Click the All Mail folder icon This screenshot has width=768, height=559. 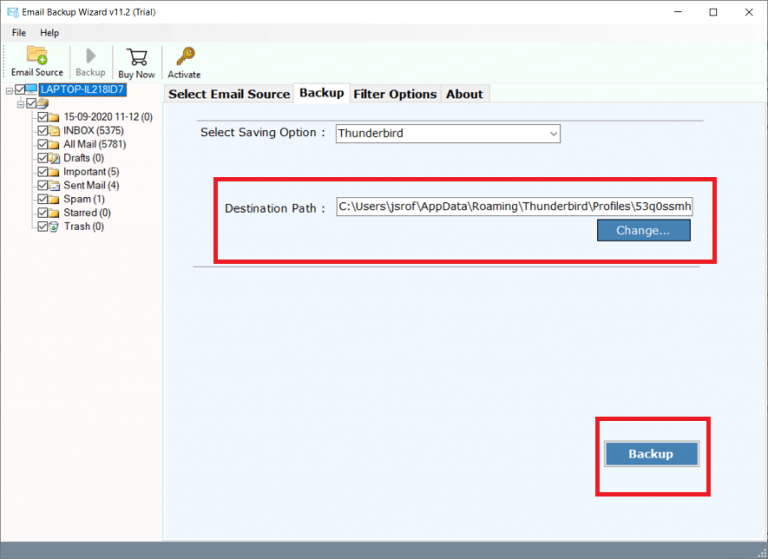(54, 145)
